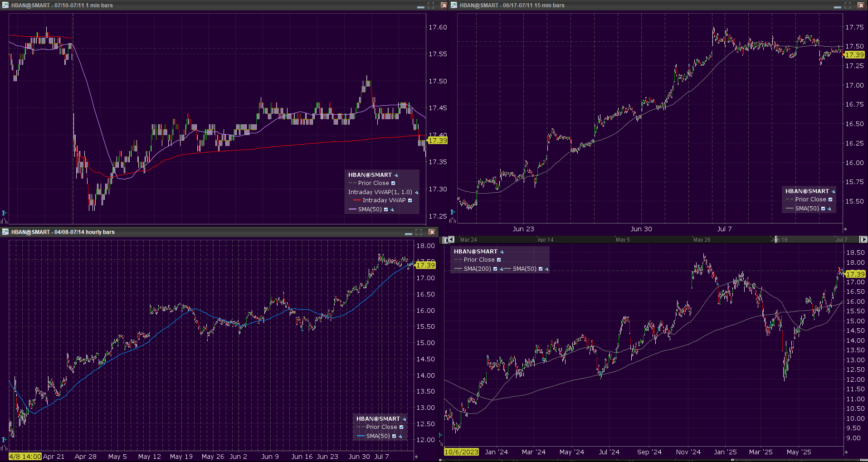This screenshot has height=462, width=868.
Task: Click blue price-scale icon in hourly chart corner
Action: [x=4, y=439]
